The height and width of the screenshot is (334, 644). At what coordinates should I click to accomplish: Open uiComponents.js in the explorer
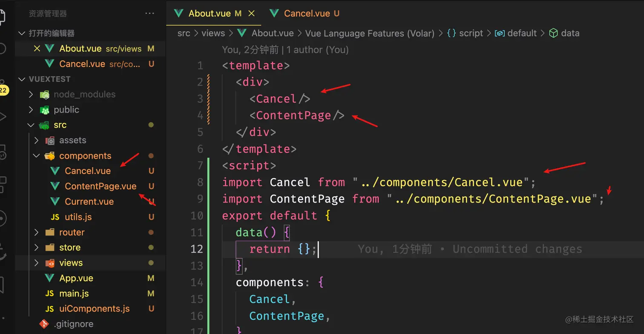[x=94, y=309]
